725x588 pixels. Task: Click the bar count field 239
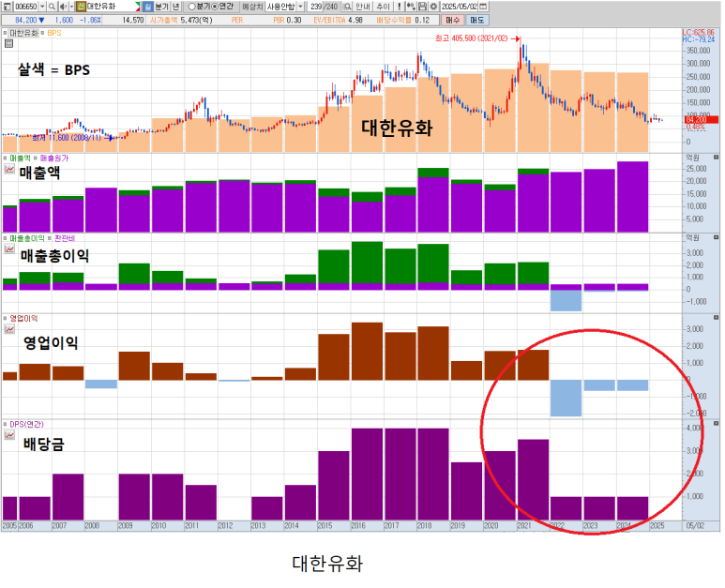click(x=315, y=7)
